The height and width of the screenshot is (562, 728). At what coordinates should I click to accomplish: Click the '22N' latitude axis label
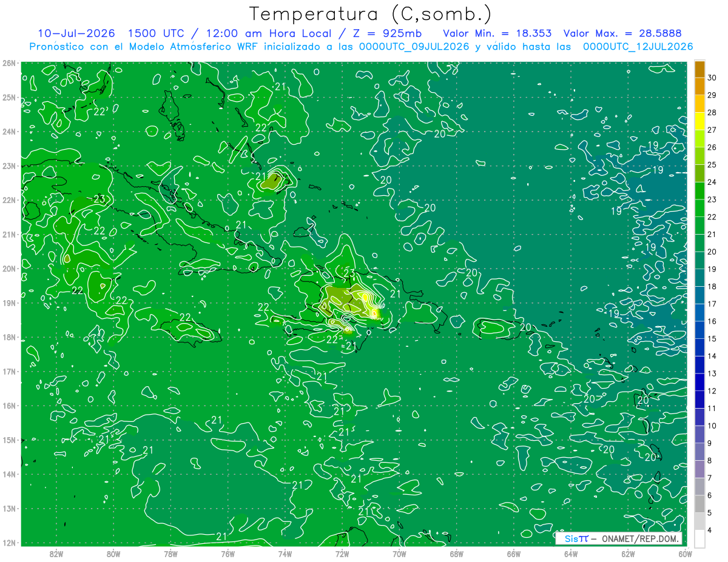(x=9, y=200)
